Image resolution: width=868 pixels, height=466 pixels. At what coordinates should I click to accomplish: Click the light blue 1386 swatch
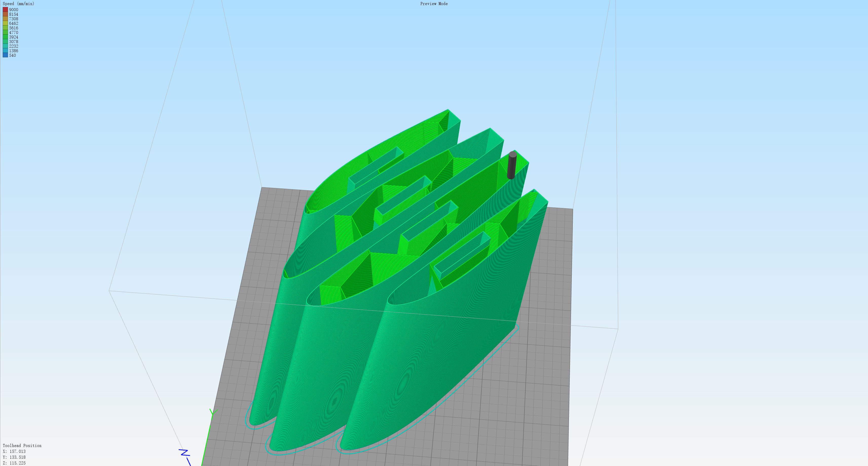5,51
